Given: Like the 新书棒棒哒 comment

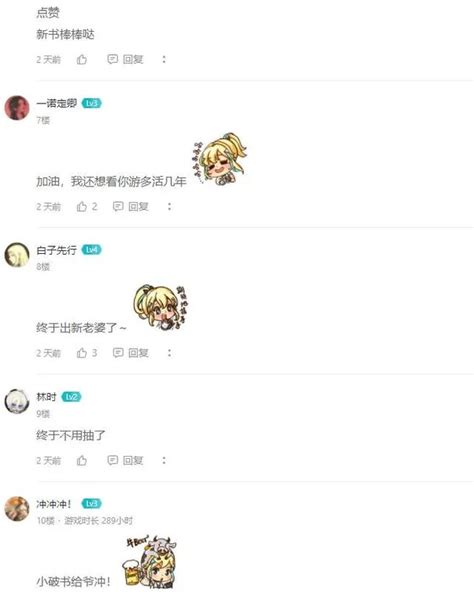Looking at the screenshot, I should 82,59.
